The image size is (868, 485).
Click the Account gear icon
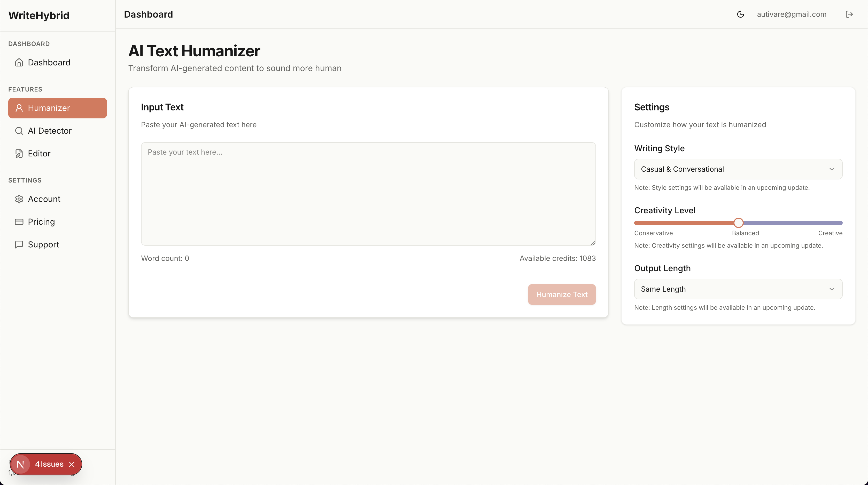[19, 199]
